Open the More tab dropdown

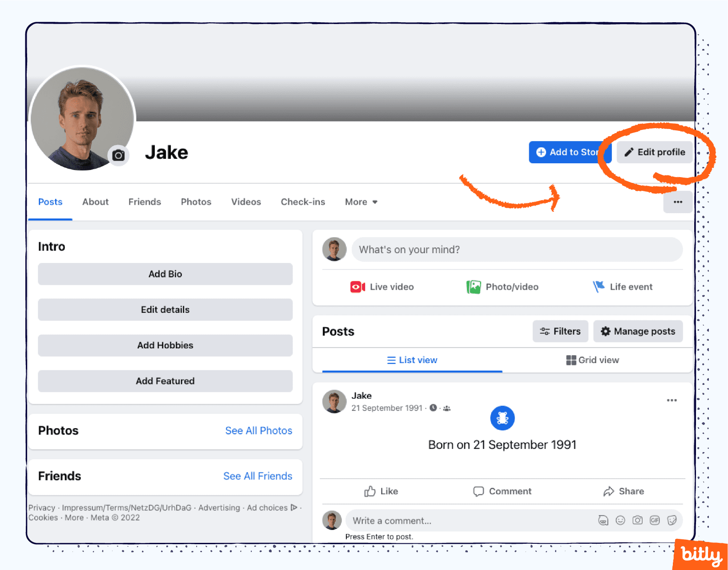361,202
